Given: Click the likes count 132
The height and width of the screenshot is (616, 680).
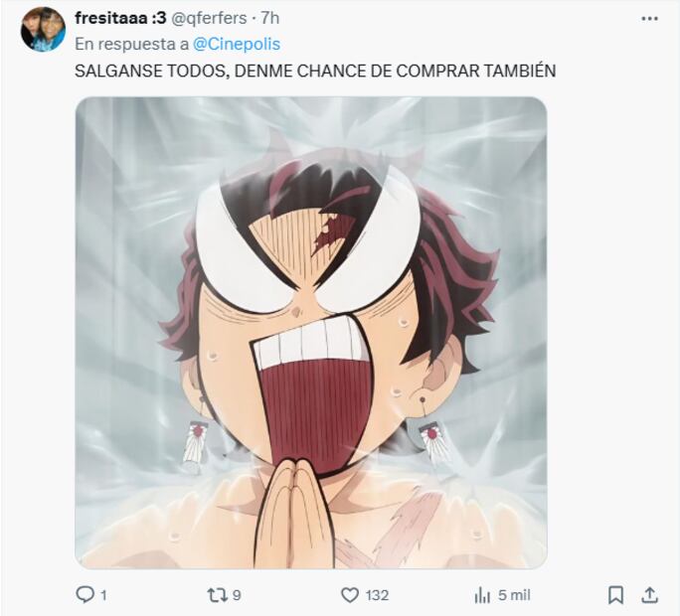Looking at the screenshot, I should (377, 594).
